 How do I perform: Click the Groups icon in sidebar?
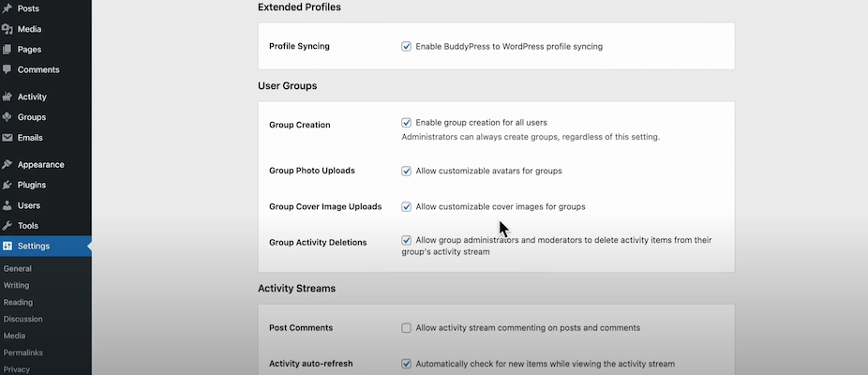click(7, 117)
